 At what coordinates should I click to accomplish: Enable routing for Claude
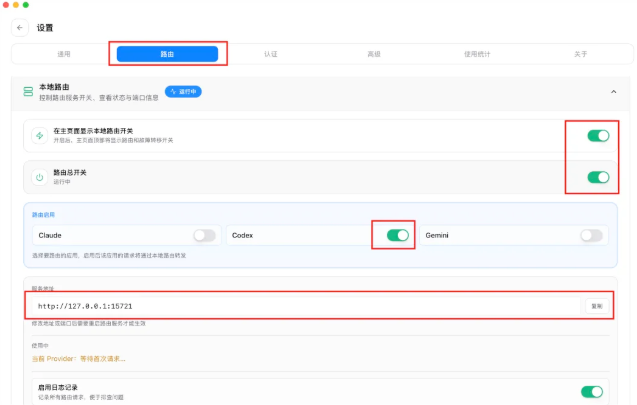point(204,235)
